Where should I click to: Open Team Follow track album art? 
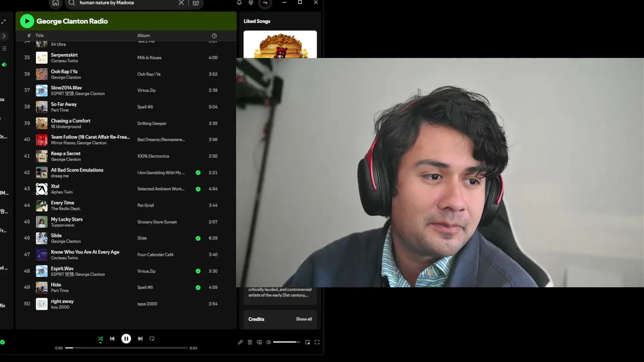42,140
